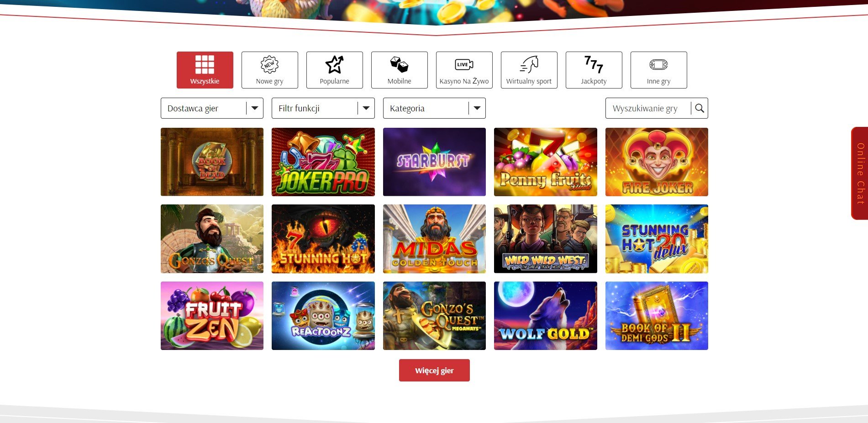Image resolution: width=868 pixels, height=423 pixels.
Task: Select the Wolf Gold game tile
Action: (x=545, y=316)
